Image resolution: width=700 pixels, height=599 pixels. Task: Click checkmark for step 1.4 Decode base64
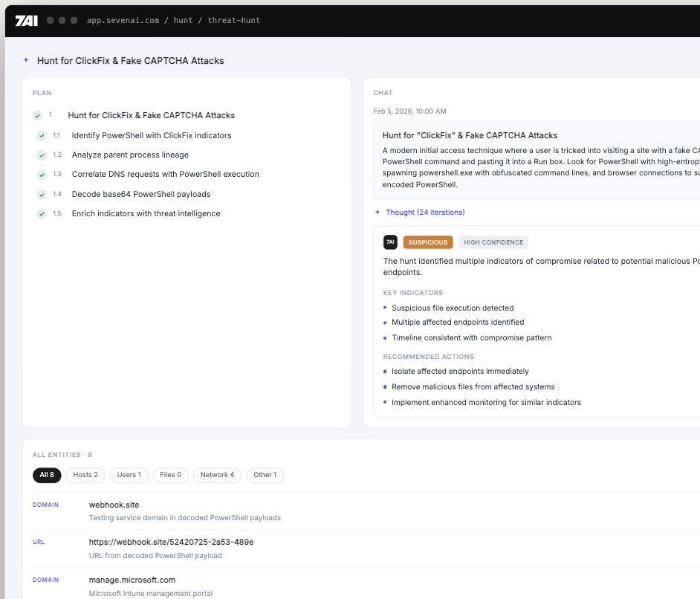point(42,195)
